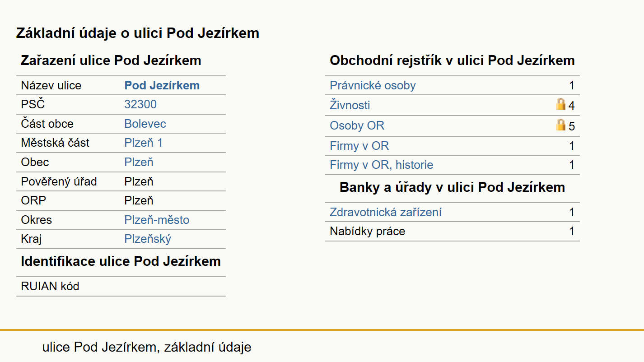The height and width of the screenshot is (362, 644).
Task: Open the Plzeň 1 městská část link
Action: (x=143, y=143)
